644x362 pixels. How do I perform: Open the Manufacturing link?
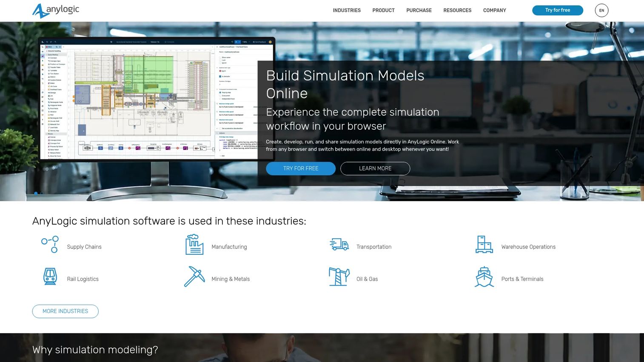229,247
